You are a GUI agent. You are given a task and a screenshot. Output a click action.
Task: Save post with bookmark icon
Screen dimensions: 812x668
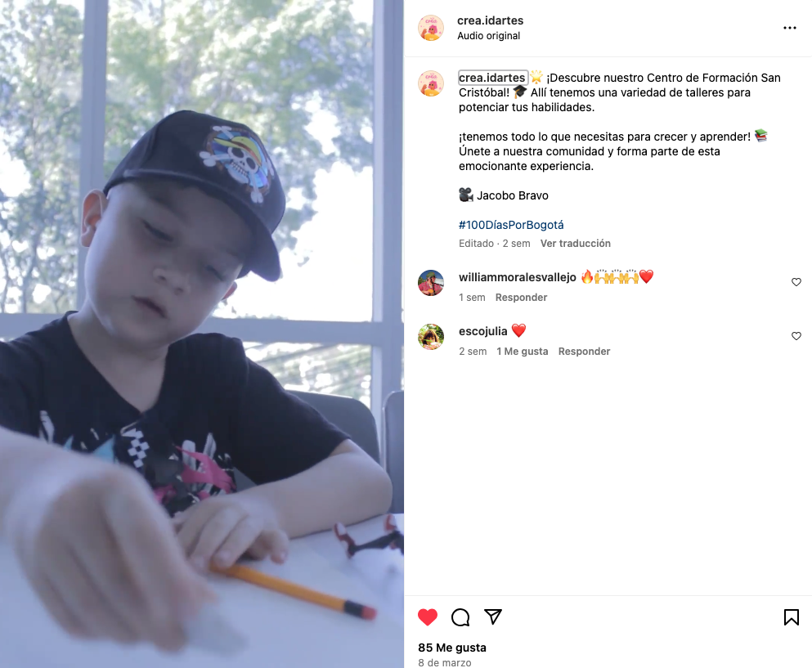point(792,617)
